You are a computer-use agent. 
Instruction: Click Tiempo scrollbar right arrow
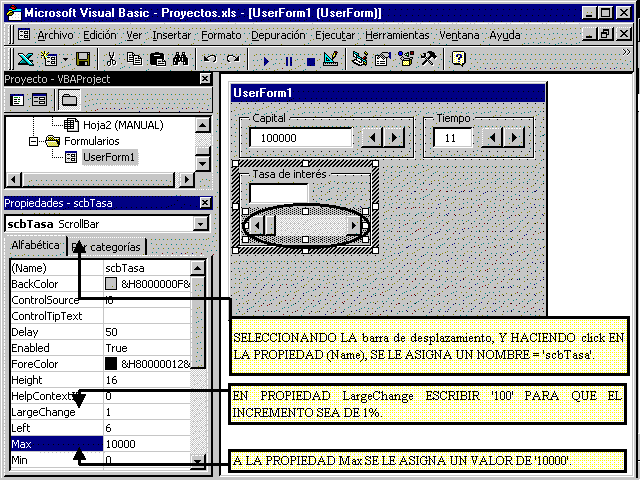[x=513, y=138]
